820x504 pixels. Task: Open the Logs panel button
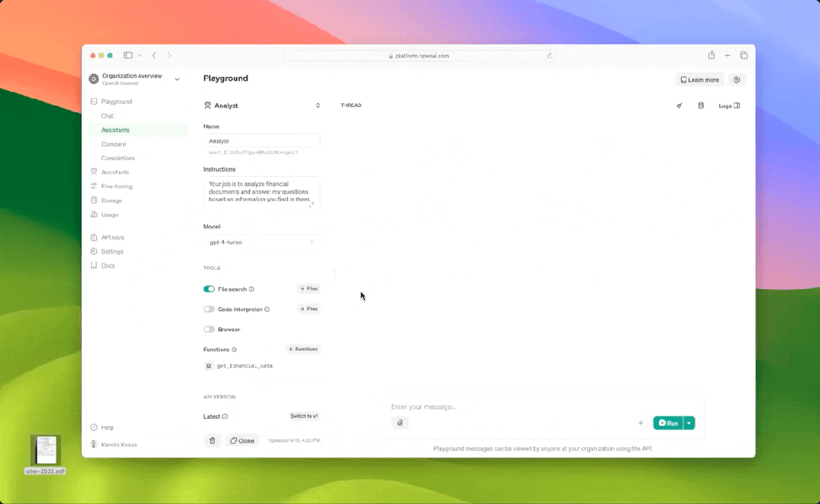729,106
